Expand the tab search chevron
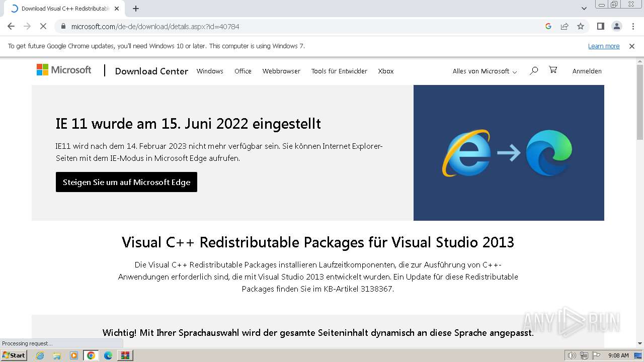 point(584,9)
